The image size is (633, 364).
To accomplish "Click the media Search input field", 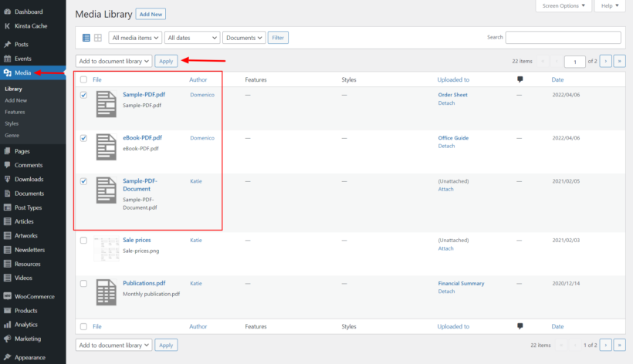I will [563, 38].
